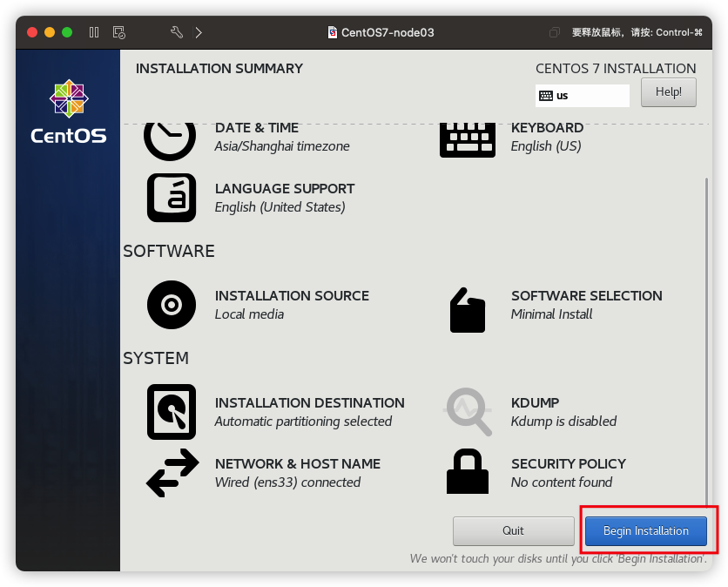Click 'Local media' text
The width and height of the screenshot is (728, 587).
[249, 314]
